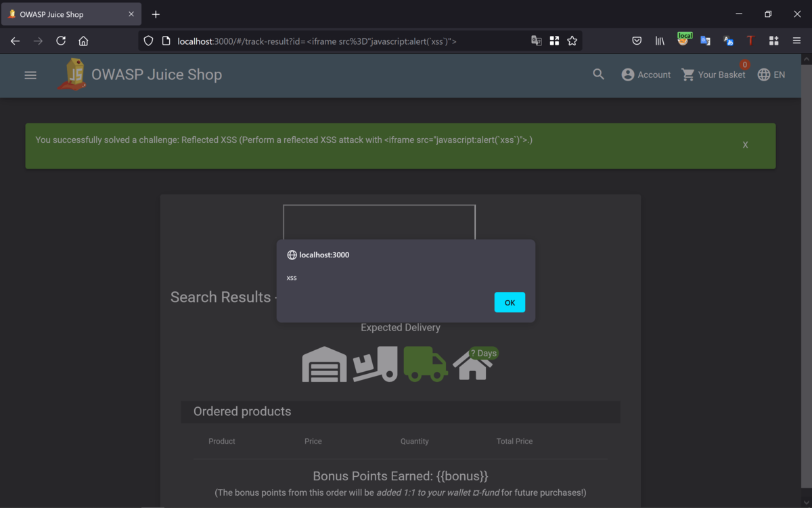Click the page info icon in the address bar
Screen dimensions: 812x508
point(166,41)
